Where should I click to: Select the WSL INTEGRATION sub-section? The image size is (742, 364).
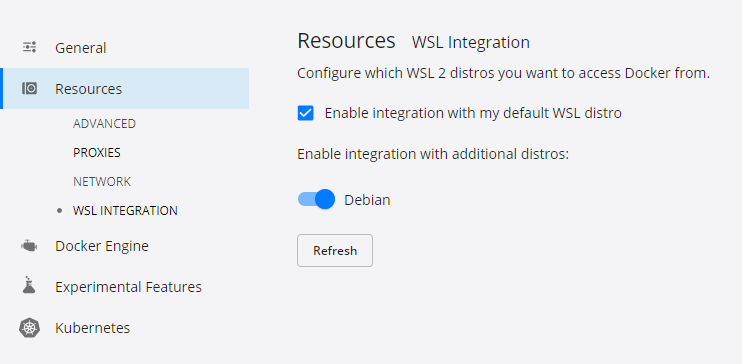(x=125, y=211)
